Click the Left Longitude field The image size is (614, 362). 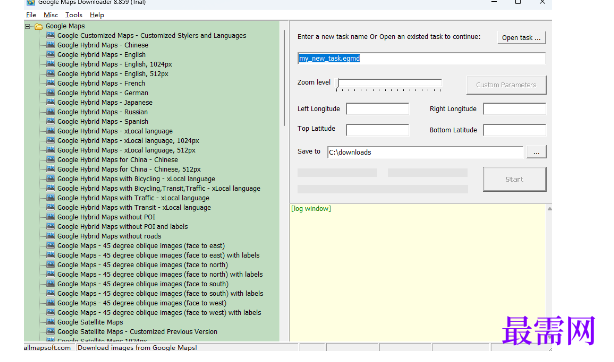[377, 109]
